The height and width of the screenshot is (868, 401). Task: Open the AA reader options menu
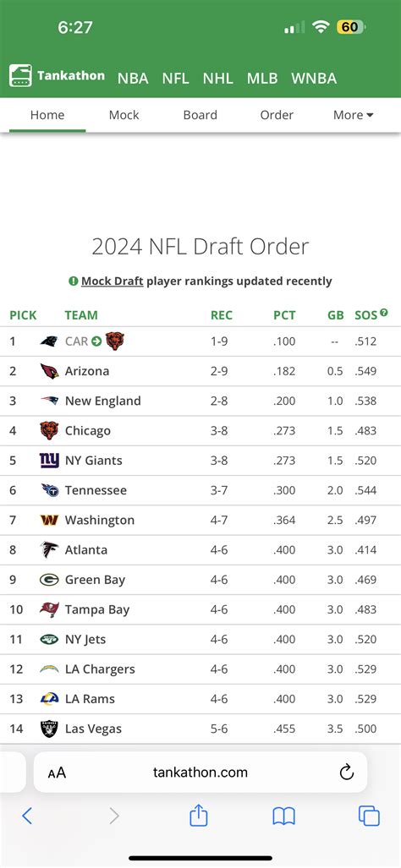tap(57, 772)
